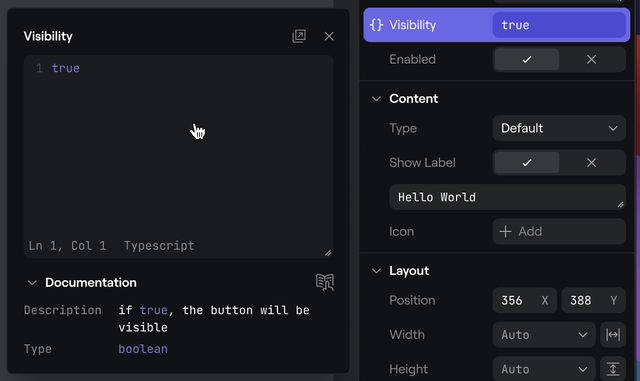The image size is (640, 381).
Task: Open the Type dropdown showing Default
Action: pos(559,128)
